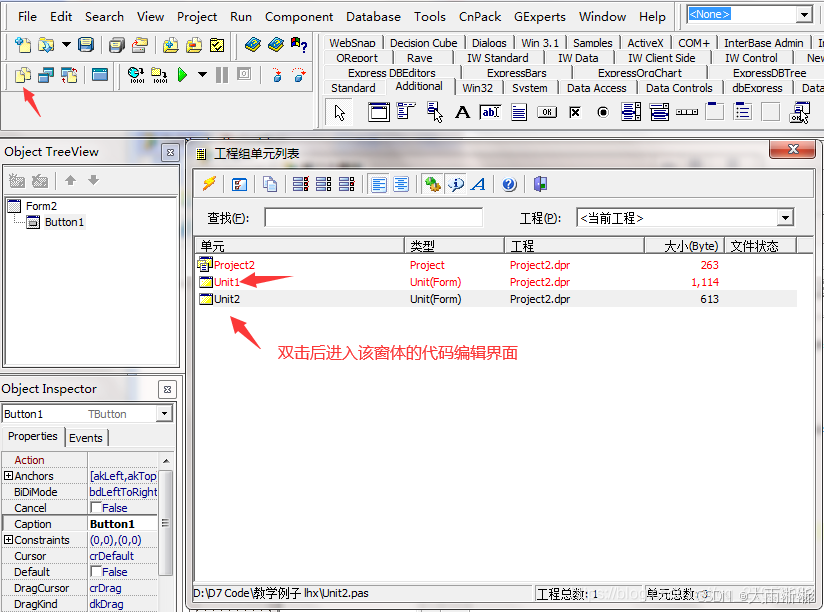Click the Trace Into debug icon
The height and width of the screenshot is (612, 824).
coord(277,75)
